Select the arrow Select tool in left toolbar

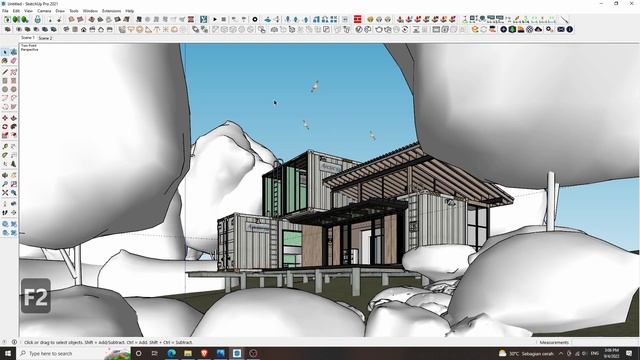pos(5,52)
